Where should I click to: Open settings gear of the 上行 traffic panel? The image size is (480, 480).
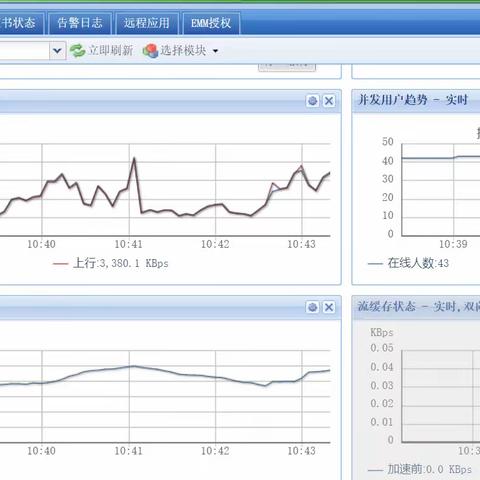point(312,101)
